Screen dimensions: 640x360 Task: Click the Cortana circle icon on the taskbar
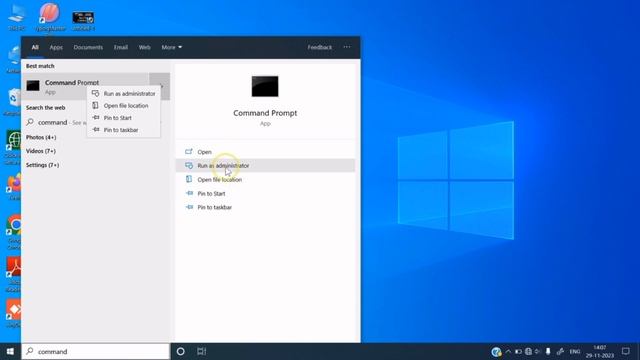point(180,351)
